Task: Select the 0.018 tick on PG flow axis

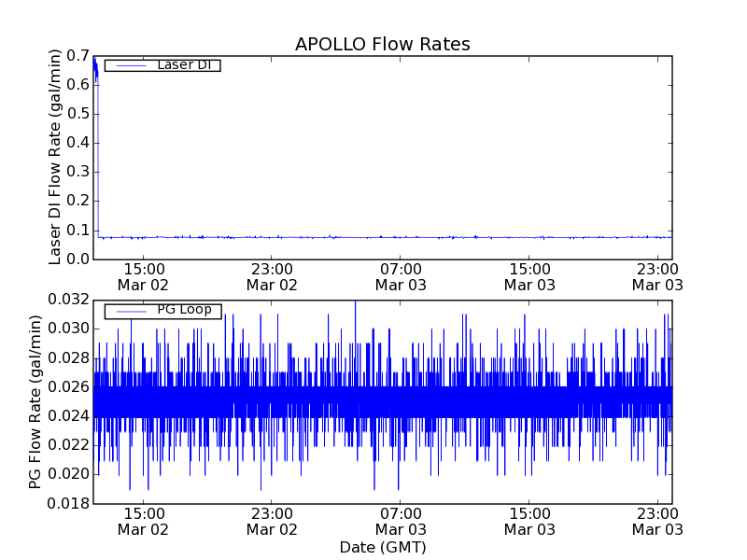Action: [70, 504]
